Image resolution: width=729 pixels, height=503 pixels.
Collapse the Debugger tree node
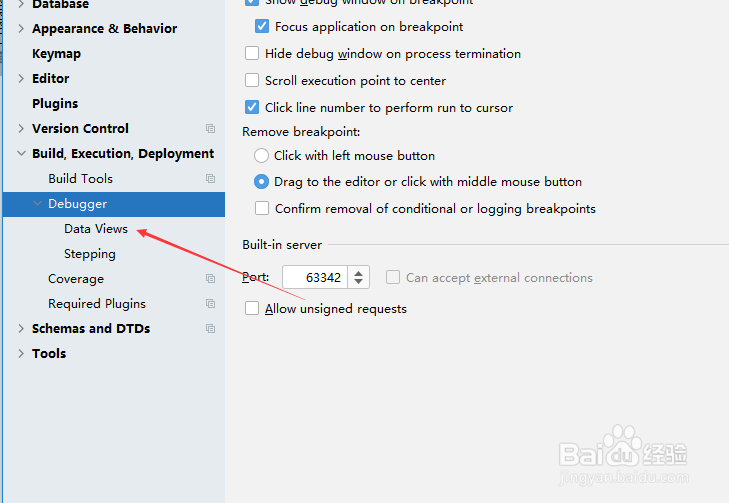(37, 203)
